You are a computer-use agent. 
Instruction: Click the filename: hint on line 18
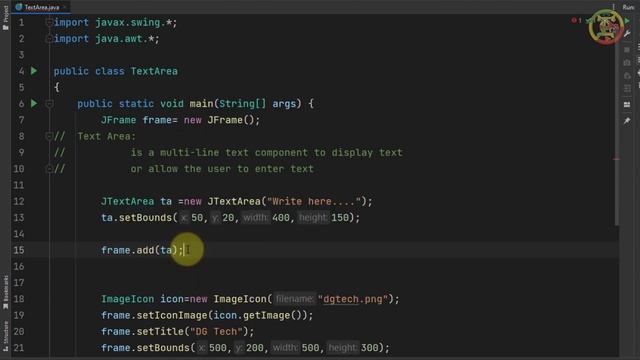tap(294, 299)
